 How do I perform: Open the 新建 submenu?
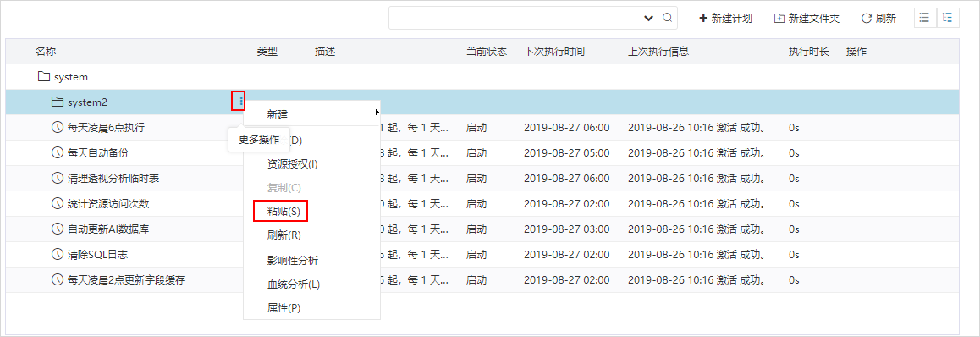[x=312, y=114]
